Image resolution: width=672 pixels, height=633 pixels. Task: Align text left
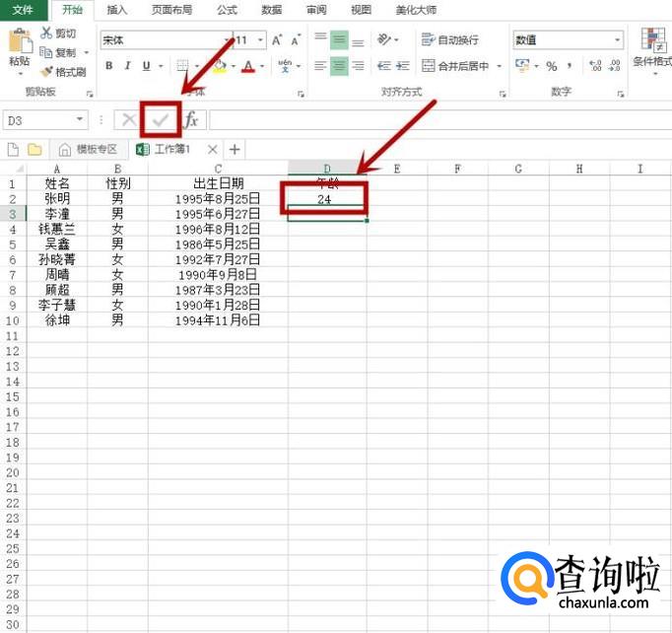point(320,66)
